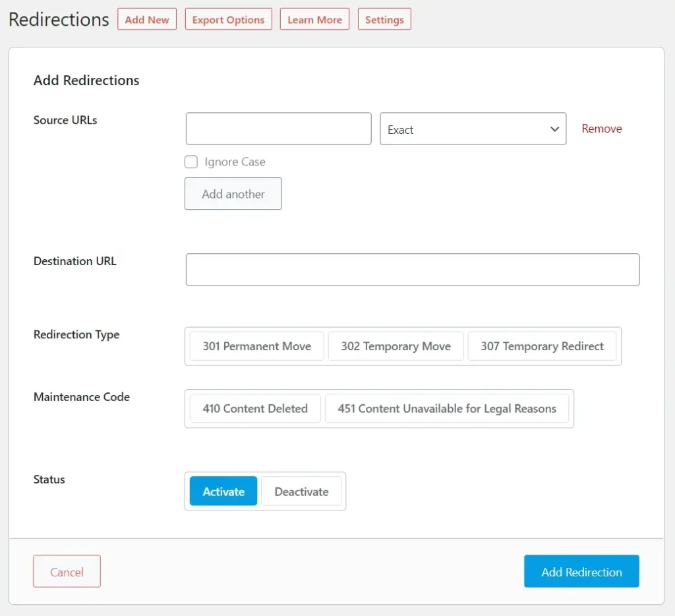Viewport: 675px width, 616px height.
Task: Open the Exact match type dropdown
Action: pos(473,129)
